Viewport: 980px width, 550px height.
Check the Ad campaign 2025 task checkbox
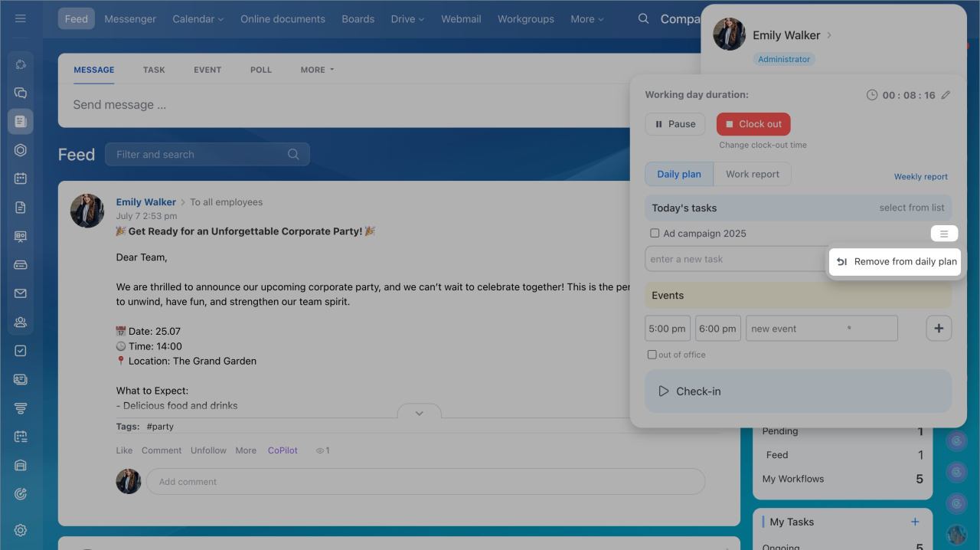coord(655,234)
